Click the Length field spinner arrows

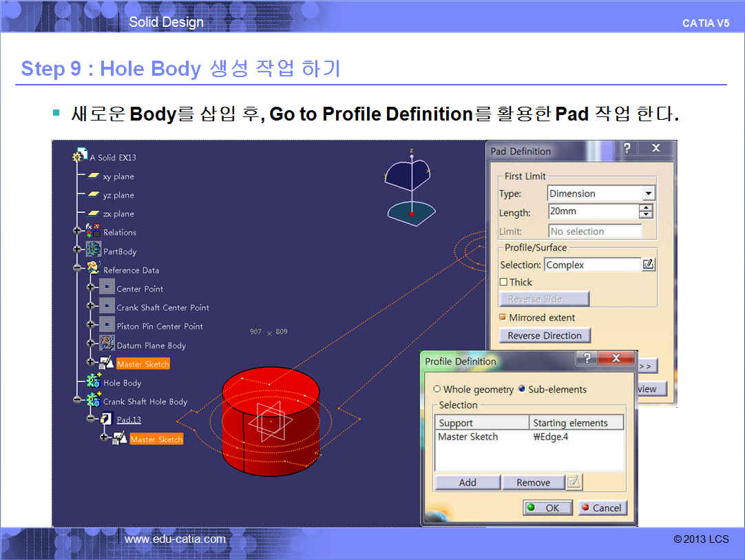tap(646, 212)
